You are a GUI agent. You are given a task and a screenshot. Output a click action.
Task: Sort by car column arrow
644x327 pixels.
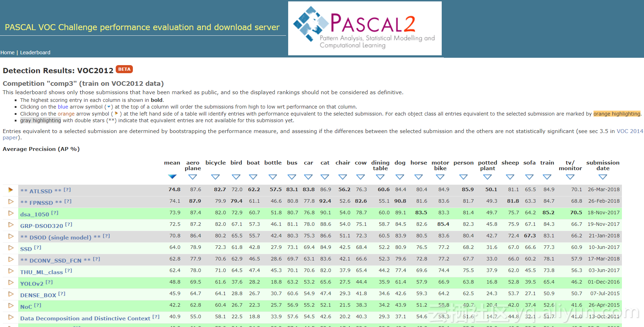click(308, 177)
